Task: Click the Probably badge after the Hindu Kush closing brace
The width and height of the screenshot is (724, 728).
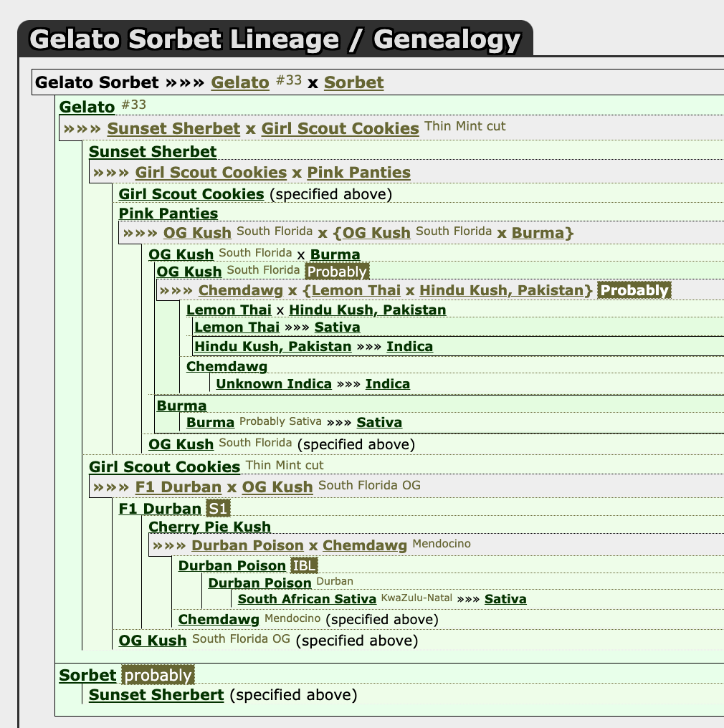Action: coord(634,290)
